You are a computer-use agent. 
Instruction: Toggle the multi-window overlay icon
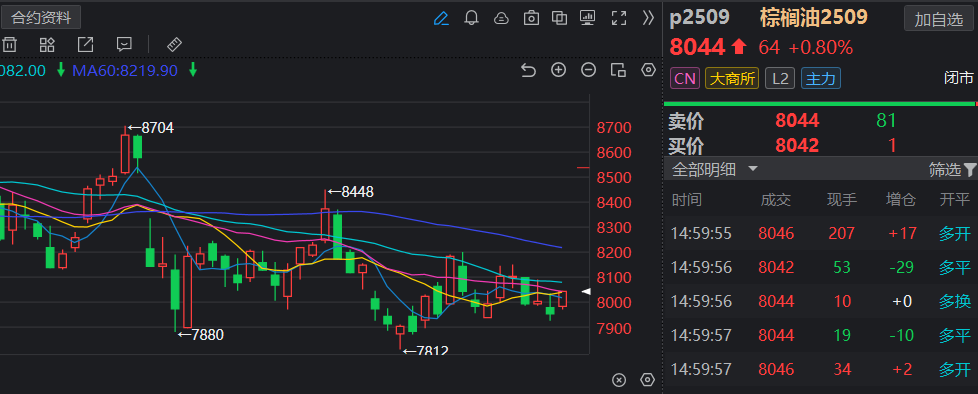point(559,18)
